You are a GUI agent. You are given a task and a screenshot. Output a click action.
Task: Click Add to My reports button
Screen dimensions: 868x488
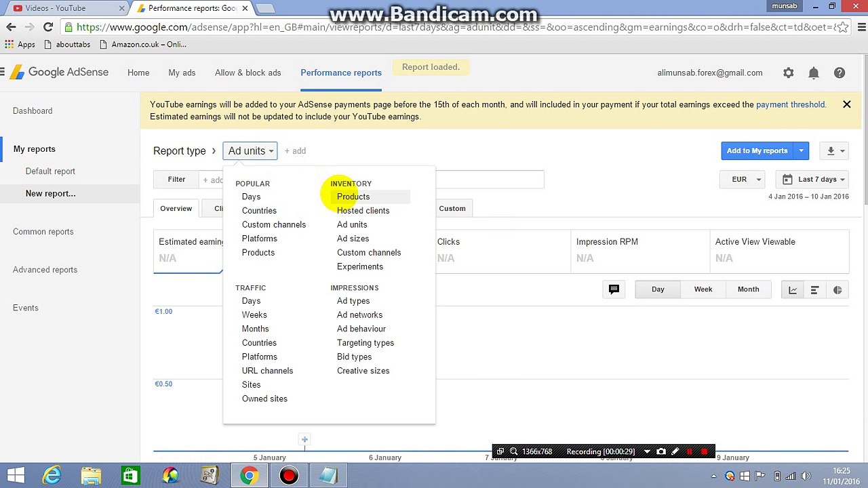click(757, 150)
